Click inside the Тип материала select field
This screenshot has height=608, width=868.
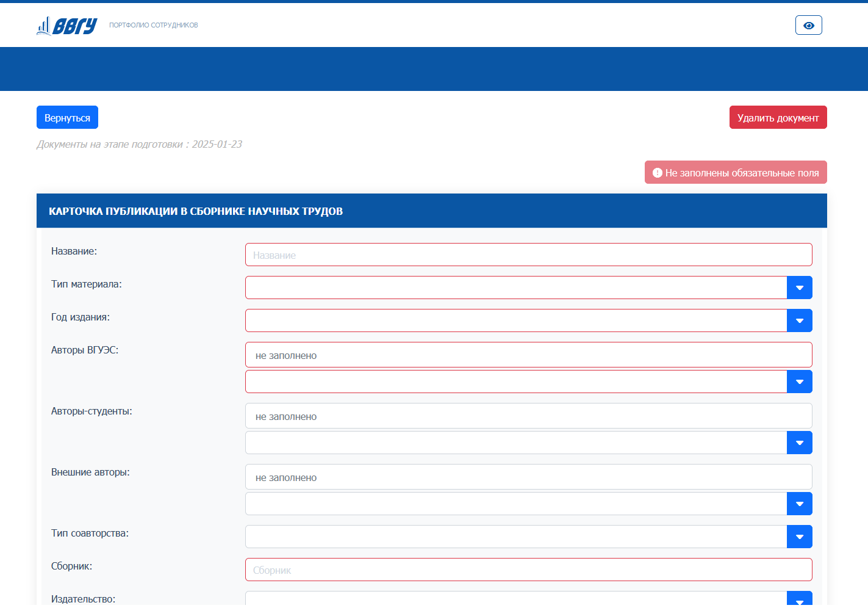[x=515, y=288]
